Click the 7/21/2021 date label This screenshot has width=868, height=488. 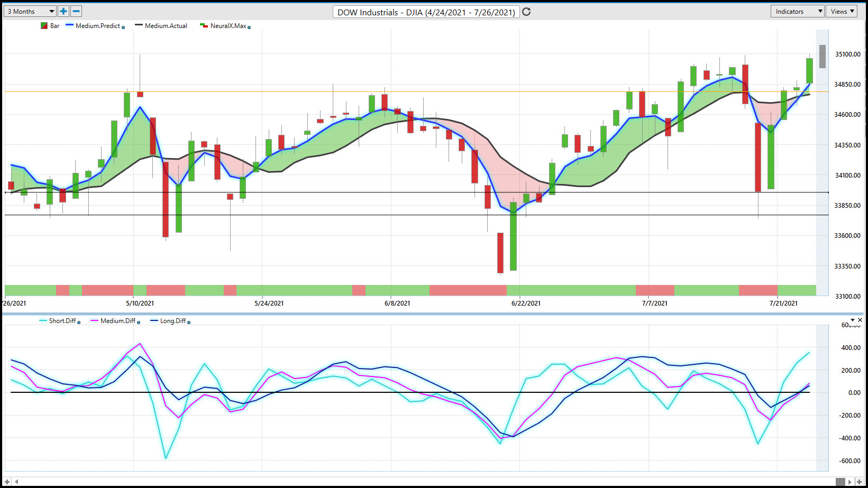click(783, 303)
